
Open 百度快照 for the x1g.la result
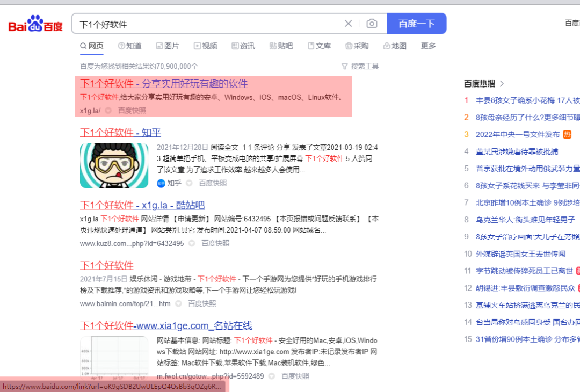[132, 111]
